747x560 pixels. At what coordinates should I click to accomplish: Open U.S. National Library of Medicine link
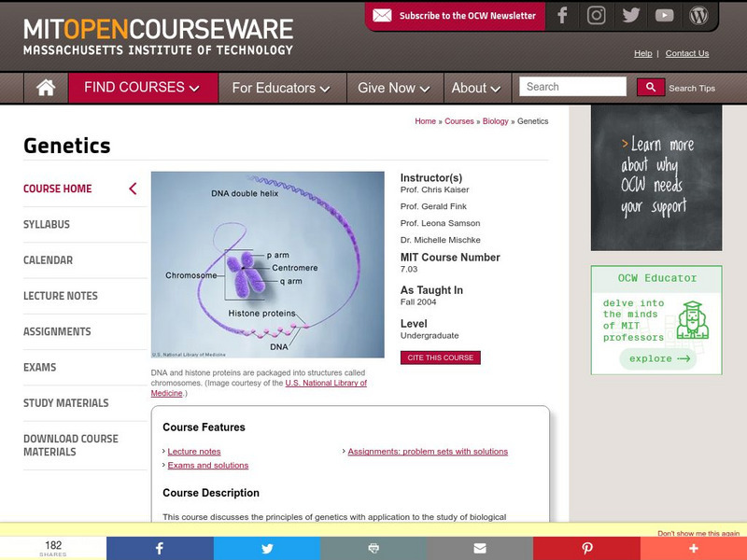click(x=326, y=383)
